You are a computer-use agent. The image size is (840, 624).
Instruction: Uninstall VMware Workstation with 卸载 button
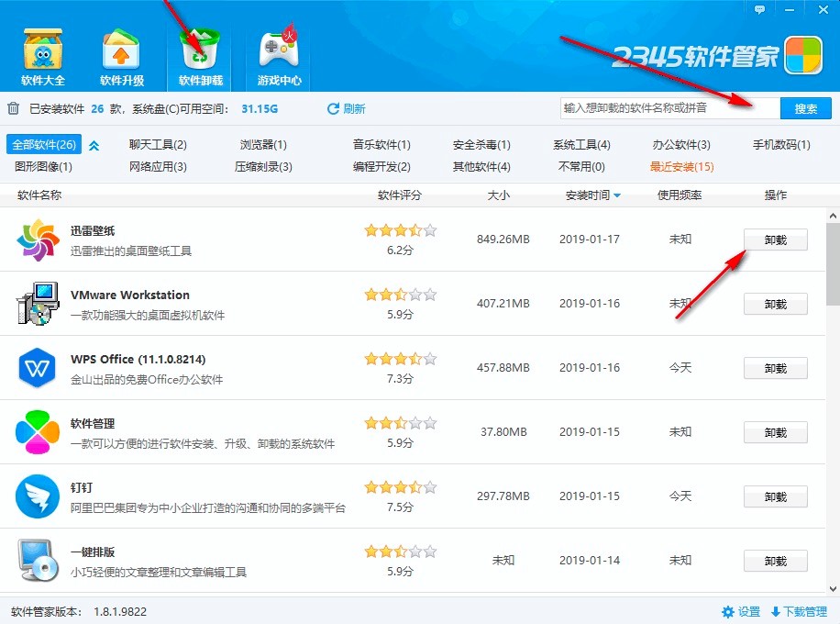click(775, 305)
